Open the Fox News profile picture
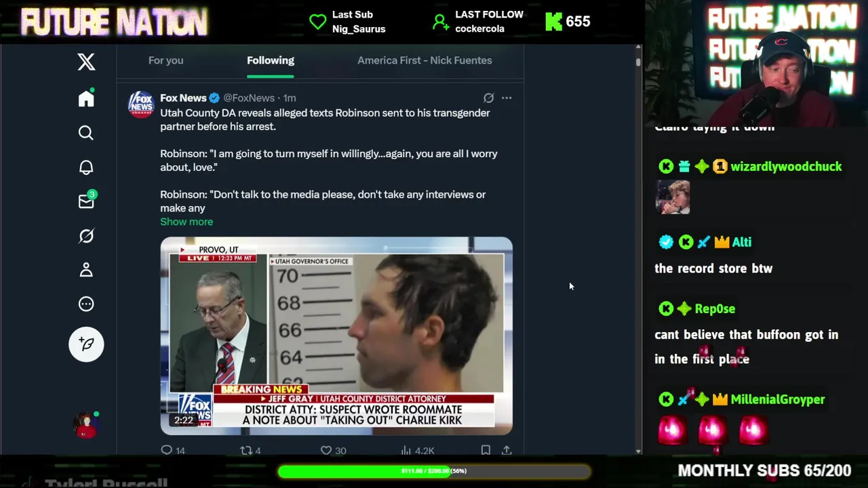Image resolution: width=868 pixels, height=488 pixels. (x=141, y=104)
